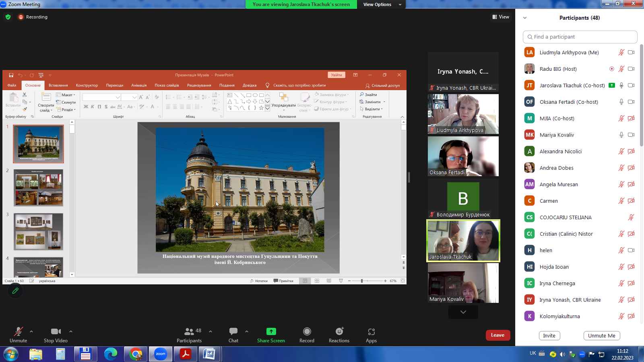Open the Chat panel icon
The width and height of the screenshot is (644, 362).
(233, 332)
